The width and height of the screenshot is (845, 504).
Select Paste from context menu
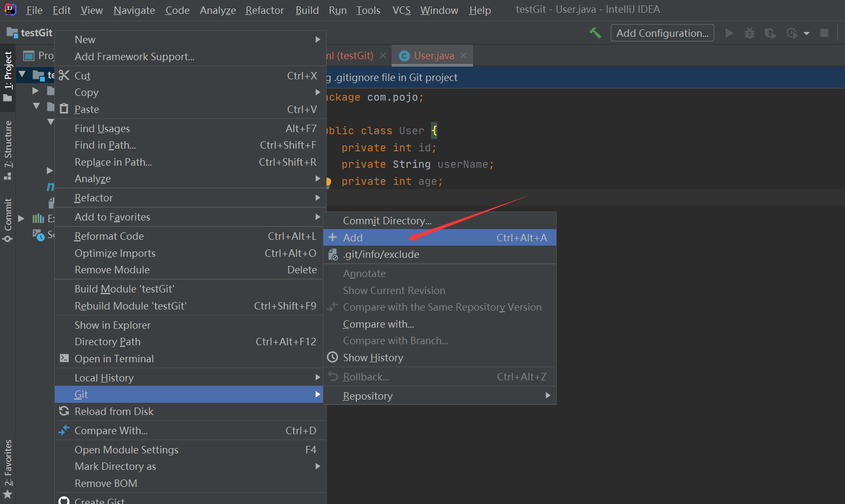190,109
